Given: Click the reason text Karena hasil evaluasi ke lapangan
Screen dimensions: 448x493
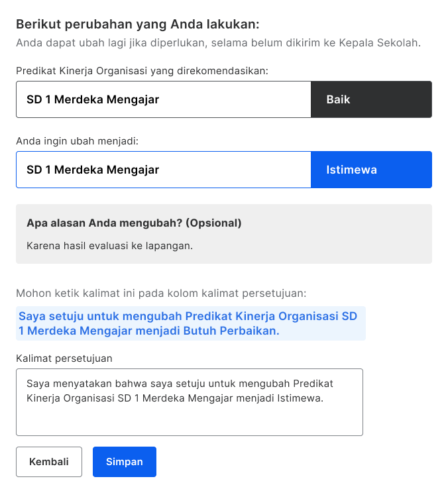Looking at the screenshot, I should tap(110, 246).
